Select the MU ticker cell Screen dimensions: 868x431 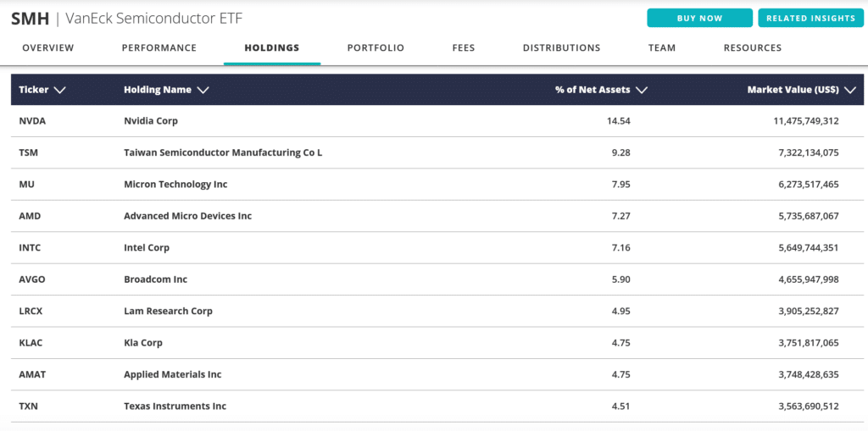(26, 185)
